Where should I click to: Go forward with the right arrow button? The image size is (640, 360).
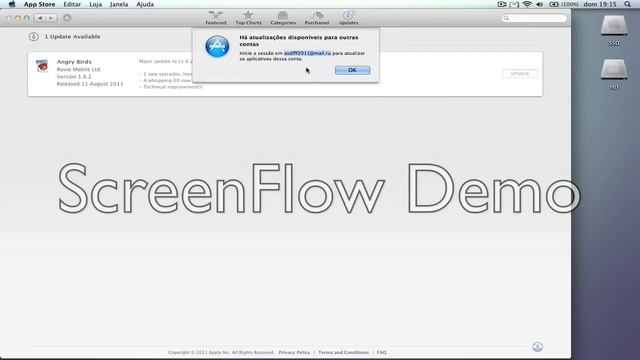(x=51, y=18)
